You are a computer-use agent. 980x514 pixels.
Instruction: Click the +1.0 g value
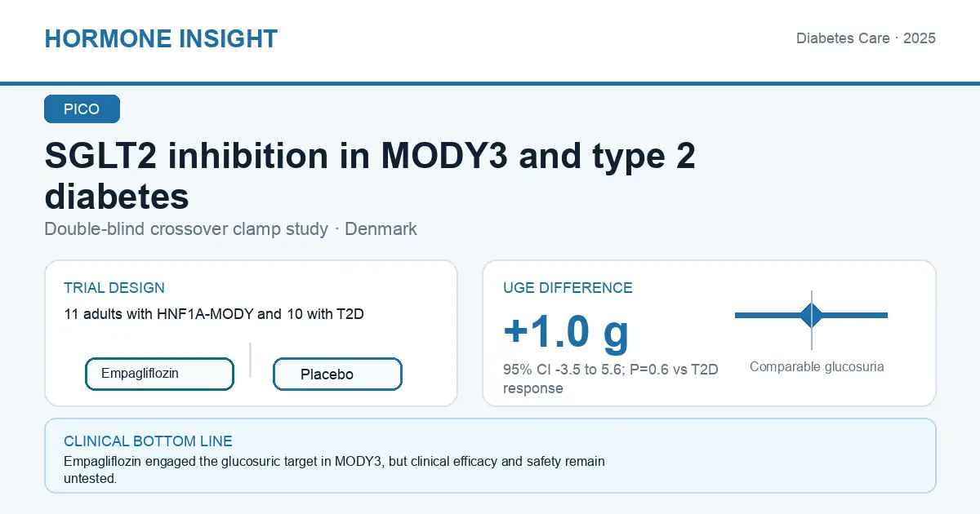tap(566, 331)
